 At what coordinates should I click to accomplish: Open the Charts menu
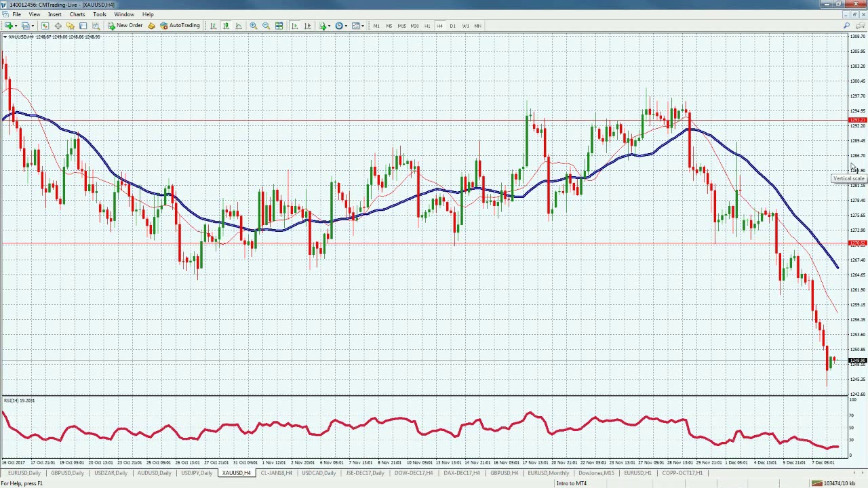[77, 14]
